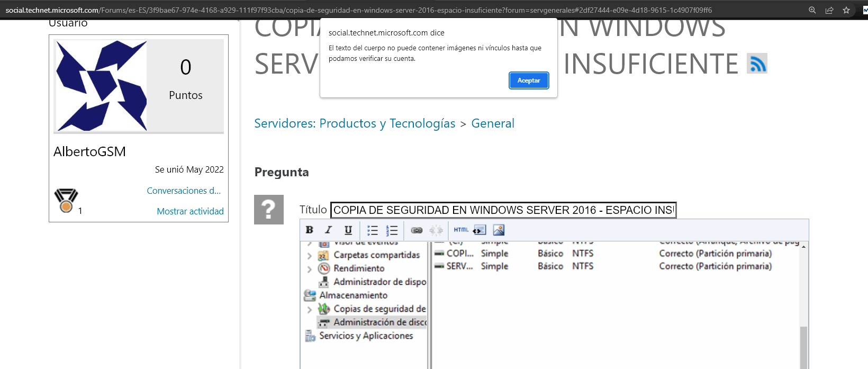Click the question mark icon next to Título
Image resolution: width=868 pixels, height=369 pixels.
[x=269, y=210]
